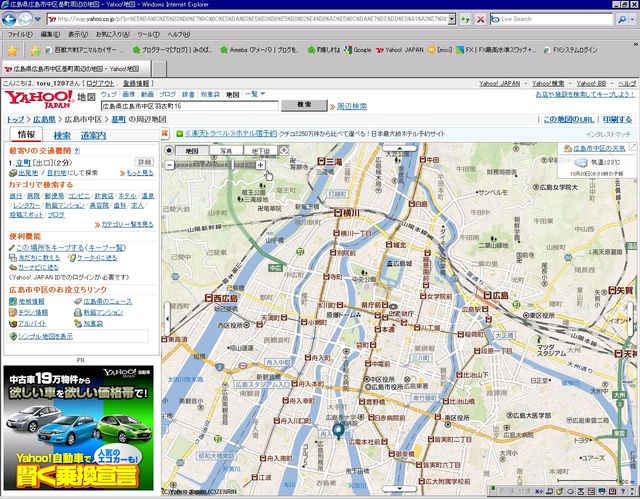Click the weather cloud icon
Screen dimensions: 640x499
click(581, 162)
